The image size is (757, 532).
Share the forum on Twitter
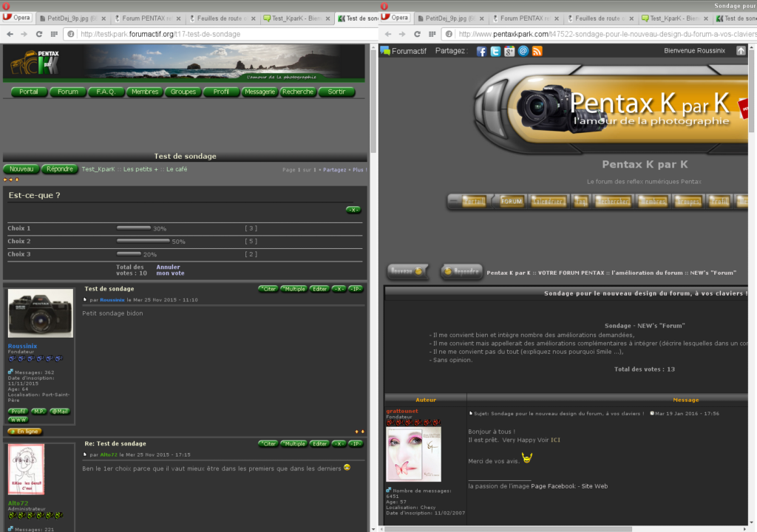495,51
